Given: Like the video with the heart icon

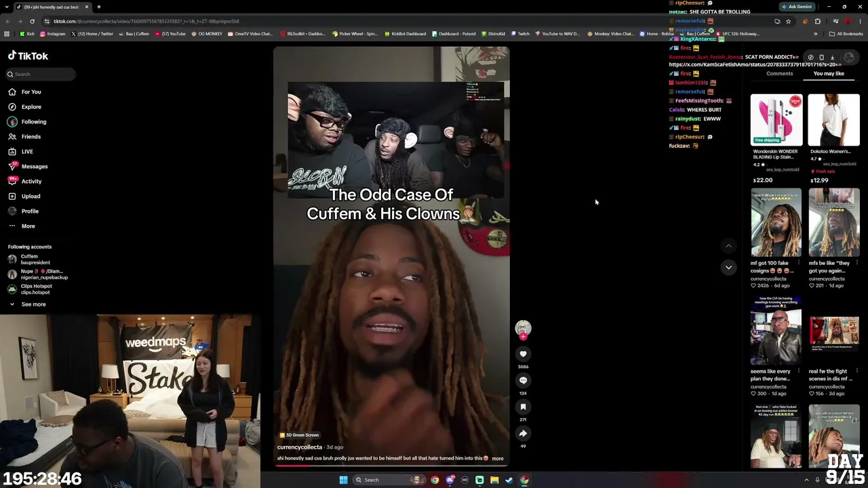Looking at the screenshot, I should [523, 354].
